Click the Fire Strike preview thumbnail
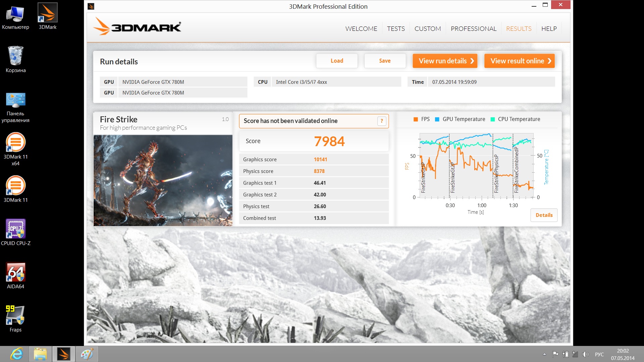The height and width of the screenshot is (362, 644). 163,180
